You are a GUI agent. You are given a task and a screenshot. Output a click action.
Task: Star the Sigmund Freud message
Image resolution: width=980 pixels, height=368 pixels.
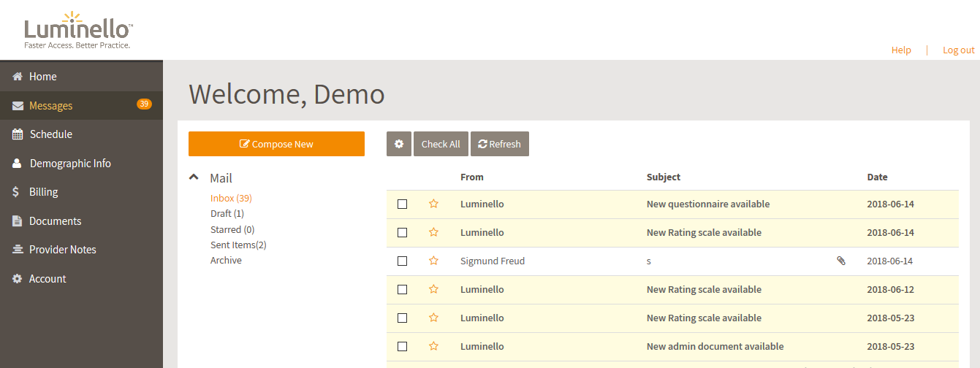click(x=433, y=261)
